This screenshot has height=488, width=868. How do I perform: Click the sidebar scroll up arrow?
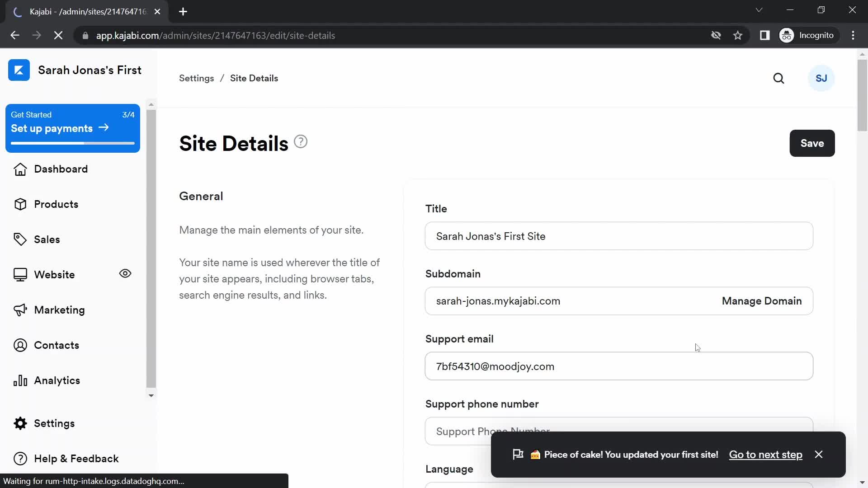pyautogui.click(x=151, y=104)
